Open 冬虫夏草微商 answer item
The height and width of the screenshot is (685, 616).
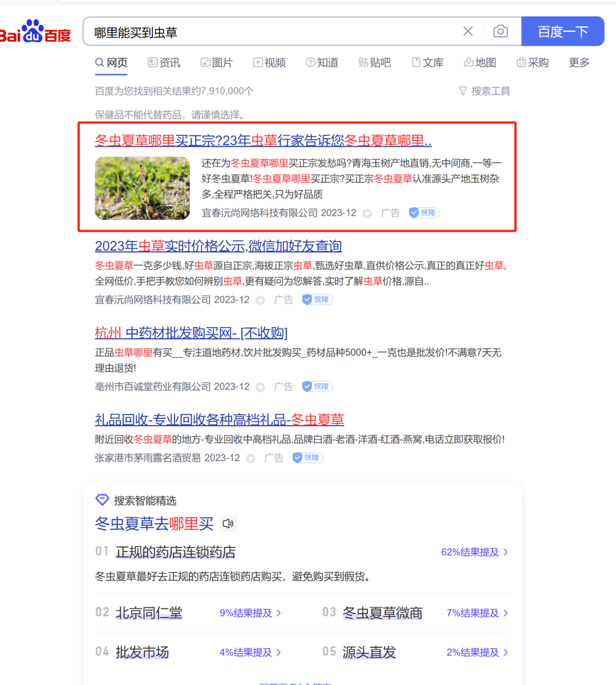pyautogui.click(x=382, y=613)
